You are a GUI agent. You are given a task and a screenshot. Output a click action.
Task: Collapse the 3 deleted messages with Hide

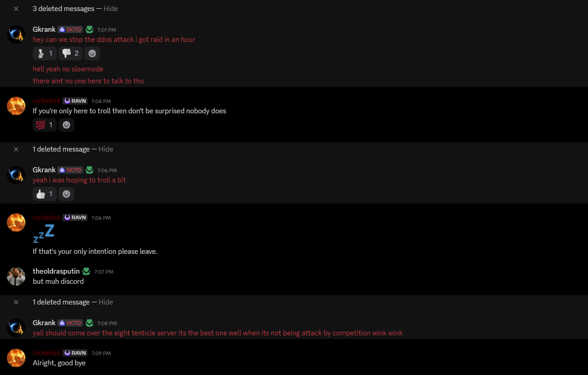coord(111,9)
